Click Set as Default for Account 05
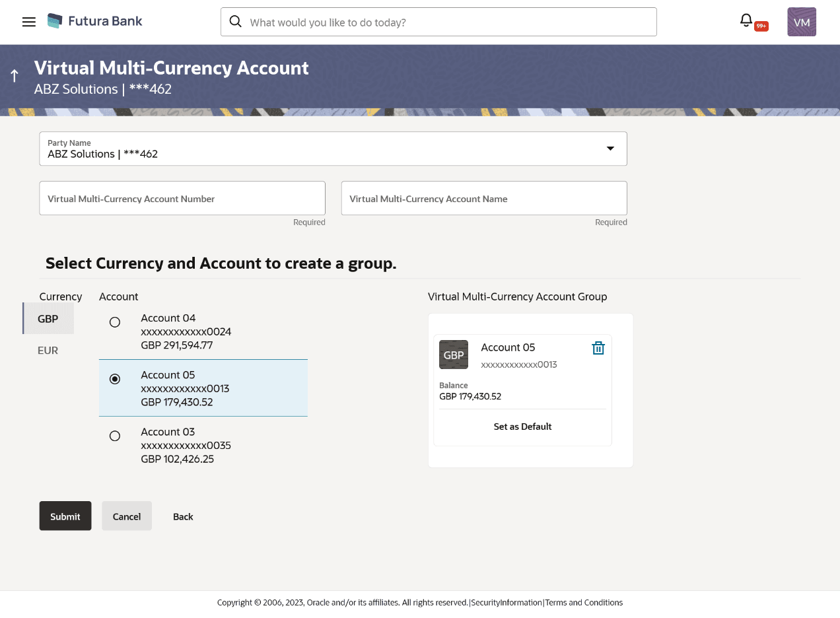840x618 pixels. click(x=522, y=427)
